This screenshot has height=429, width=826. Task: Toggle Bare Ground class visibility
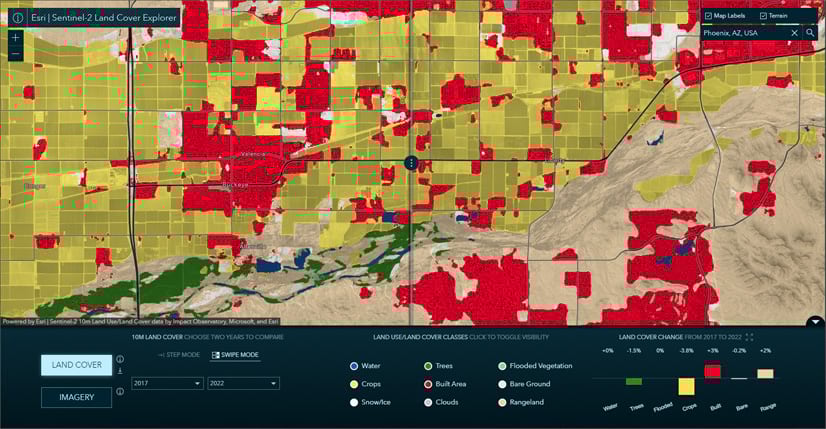coord(524,384)
